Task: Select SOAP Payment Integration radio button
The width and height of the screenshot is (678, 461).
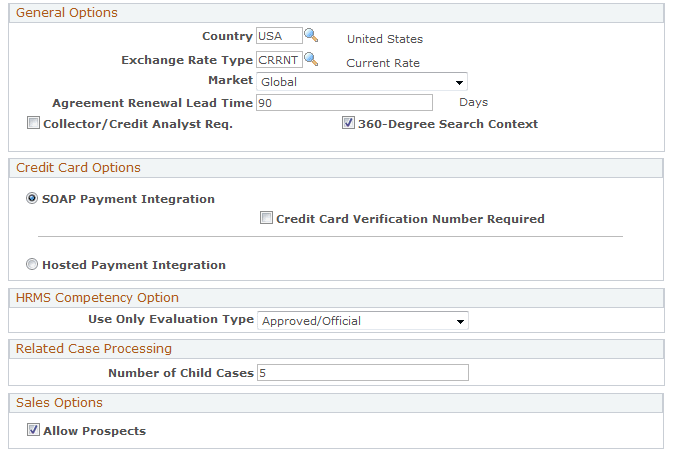Action: [x=32, y=198]
